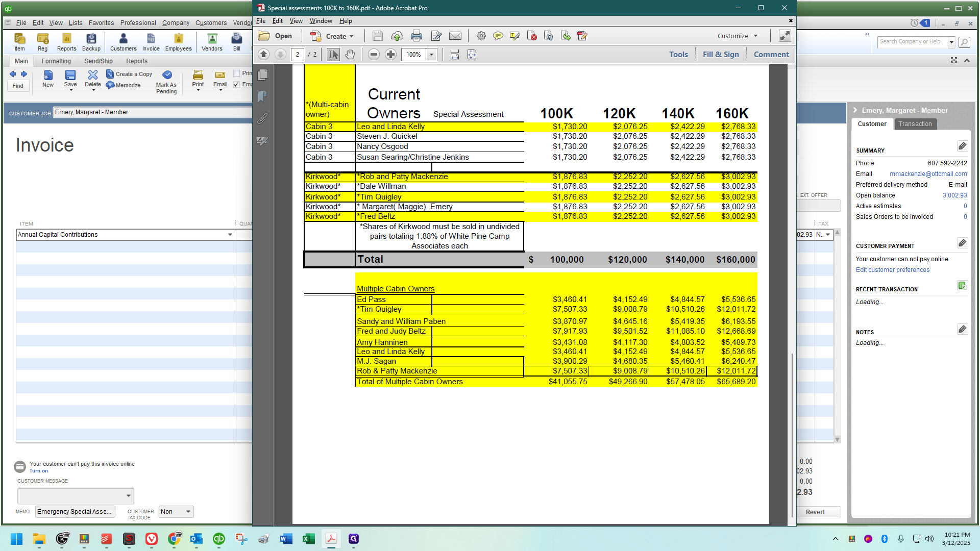Open the zoom percentage dropdown
This screenshot has width=980, height=551.
[x=431, y=55]
